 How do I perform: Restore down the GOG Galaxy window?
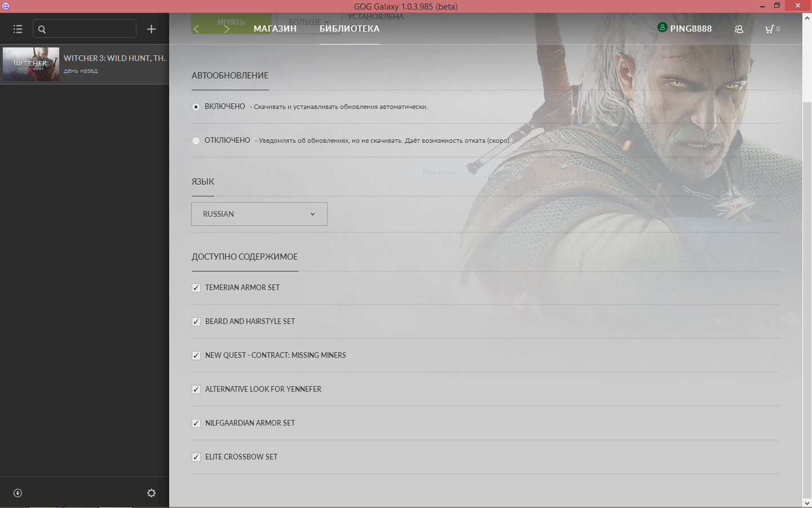[x=776, y=6]
